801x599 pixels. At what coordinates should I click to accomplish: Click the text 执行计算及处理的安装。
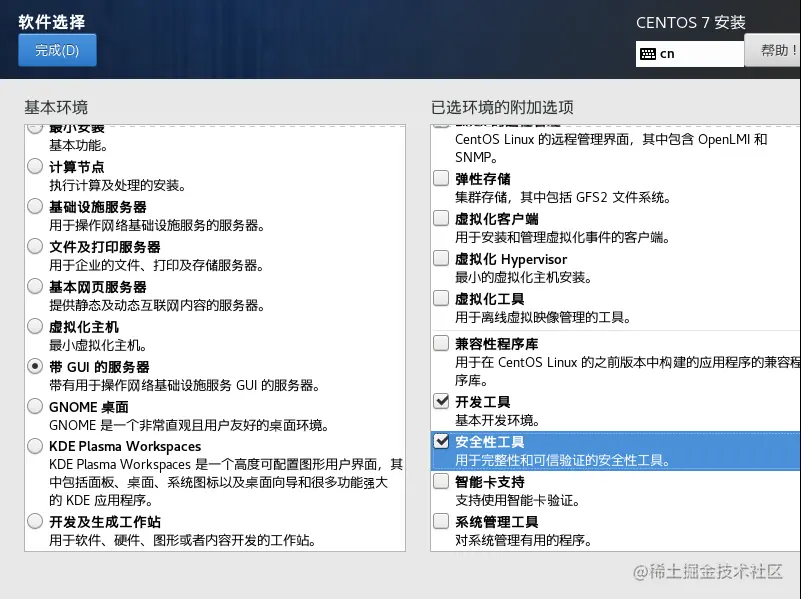(117, 185)
